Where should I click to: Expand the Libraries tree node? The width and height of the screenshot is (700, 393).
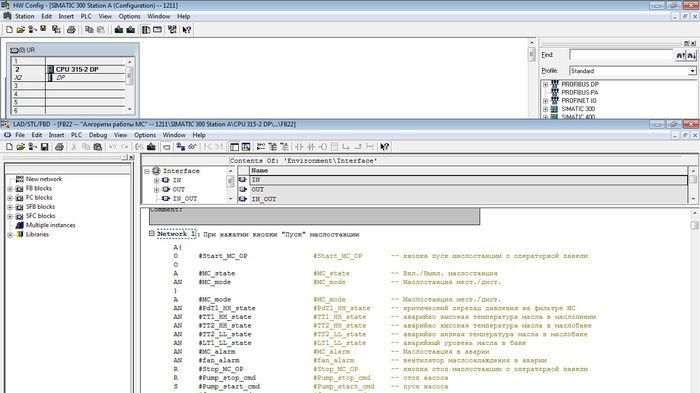pos(10,234)
